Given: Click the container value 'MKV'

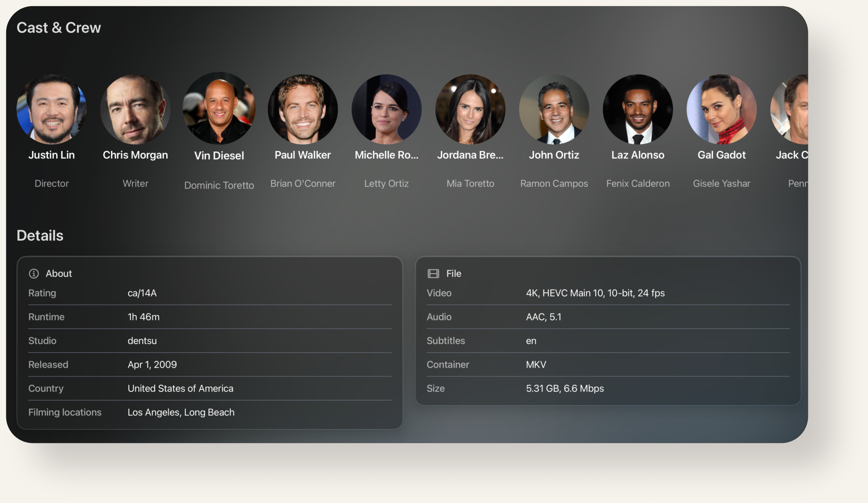Looking at the screenshot, I should (536, 365).
